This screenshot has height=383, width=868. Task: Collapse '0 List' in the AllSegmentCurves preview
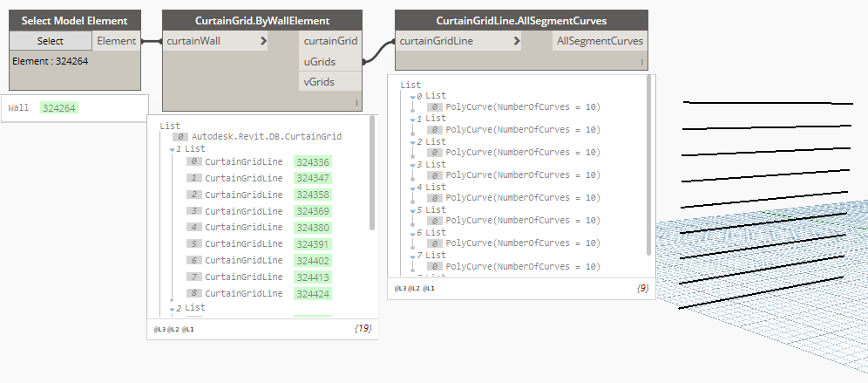412,96
